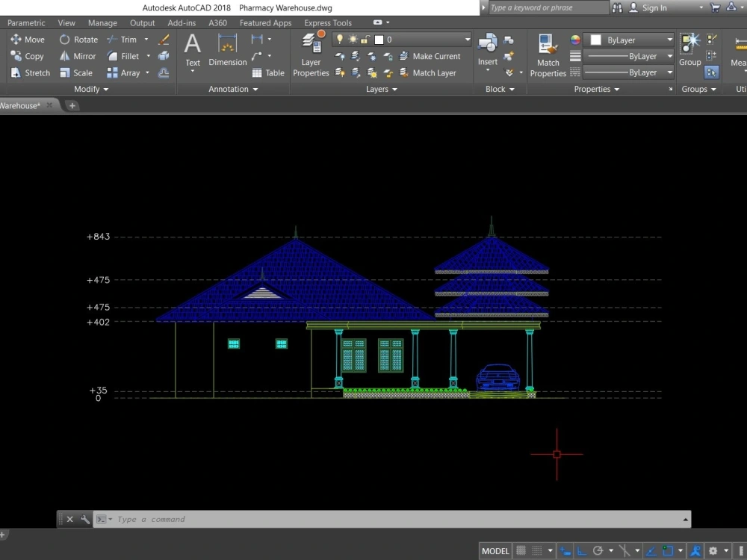Open the Trim tool

[x=125, y=39]
